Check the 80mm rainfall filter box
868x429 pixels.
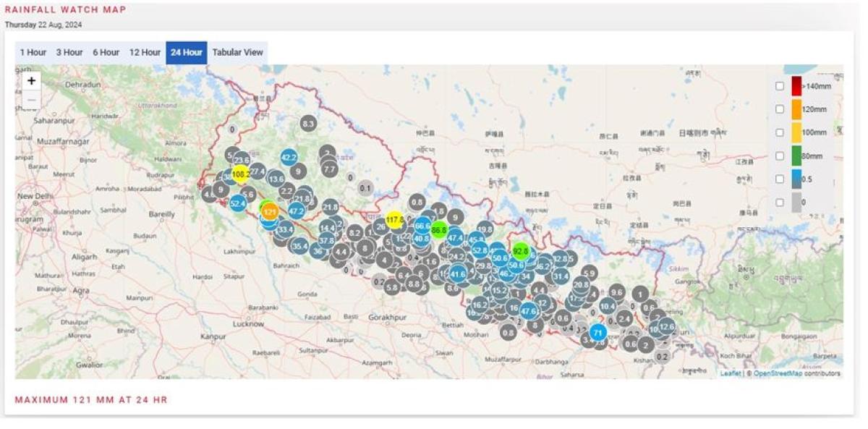[780, 156]
